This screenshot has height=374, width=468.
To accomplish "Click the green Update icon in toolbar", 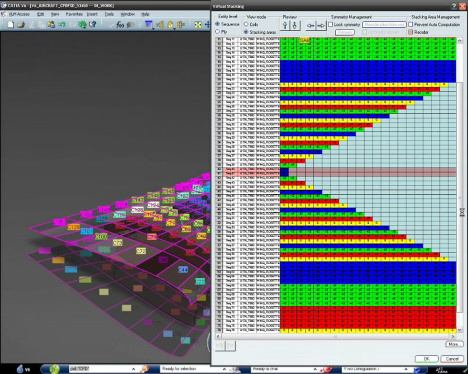I will [82, 24].
